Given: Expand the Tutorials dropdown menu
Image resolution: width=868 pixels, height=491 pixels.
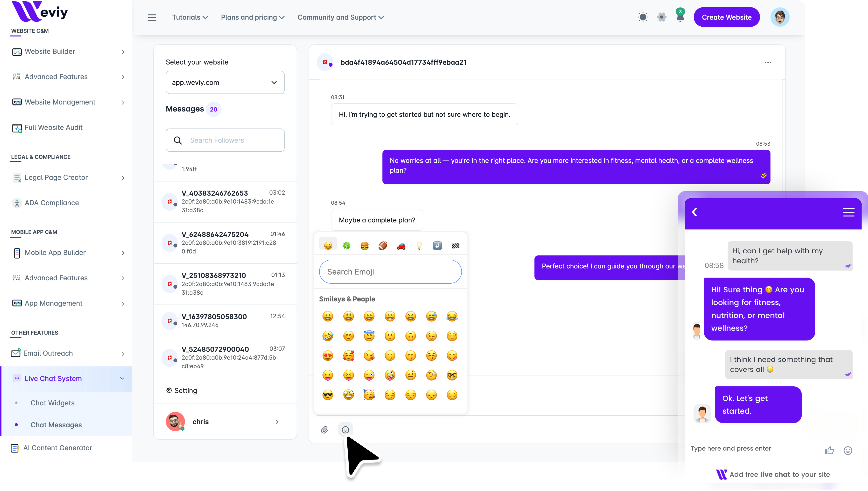Looking at the screenshot, I should tap(190, 17).
